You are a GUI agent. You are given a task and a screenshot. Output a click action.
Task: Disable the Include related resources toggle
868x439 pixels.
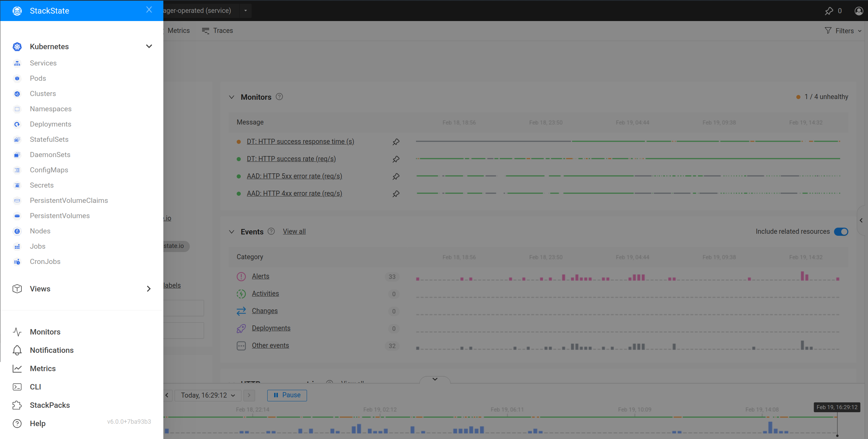[841, 231]
